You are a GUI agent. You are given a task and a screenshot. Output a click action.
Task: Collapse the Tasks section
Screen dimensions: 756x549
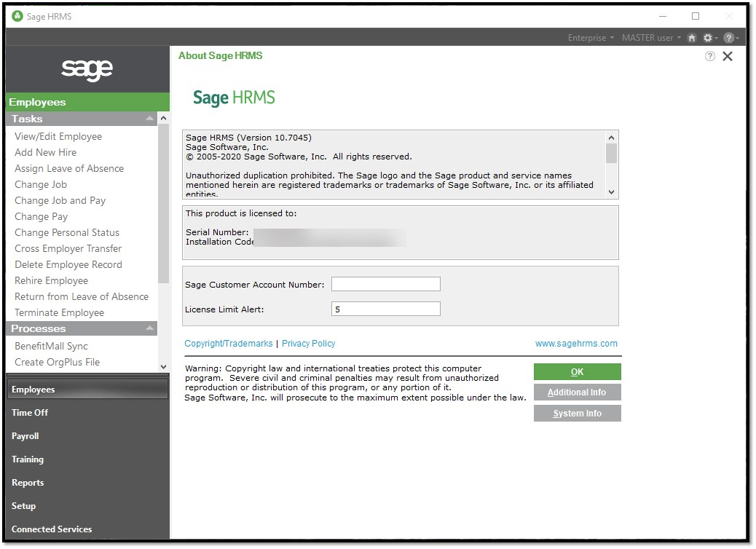click(x=149, y=119)
